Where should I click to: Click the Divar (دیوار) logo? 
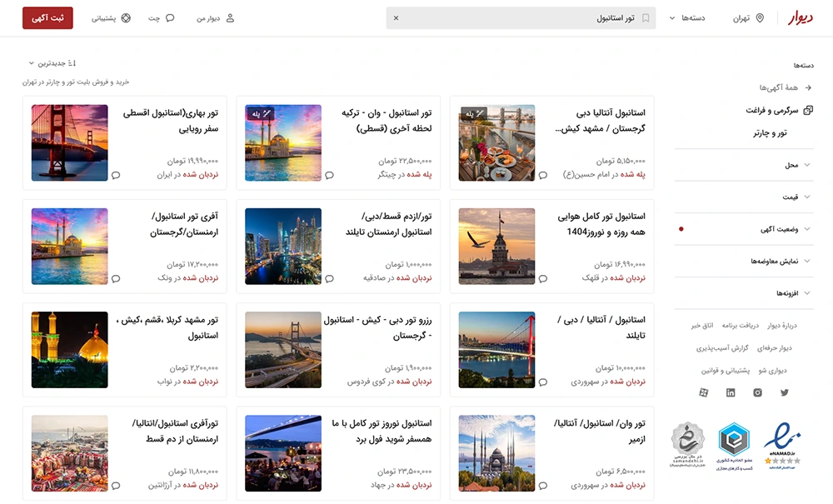coord(800,18)
